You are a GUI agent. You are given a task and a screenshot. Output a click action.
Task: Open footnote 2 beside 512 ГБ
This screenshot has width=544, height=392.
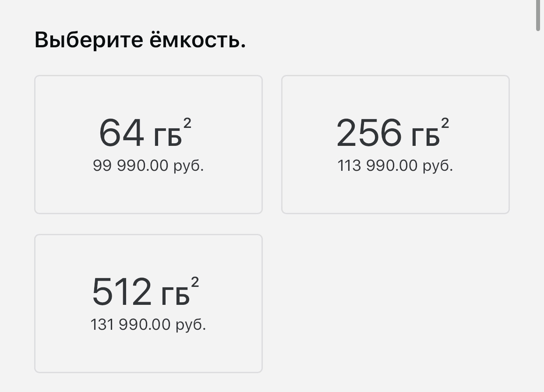pos(195,283)
